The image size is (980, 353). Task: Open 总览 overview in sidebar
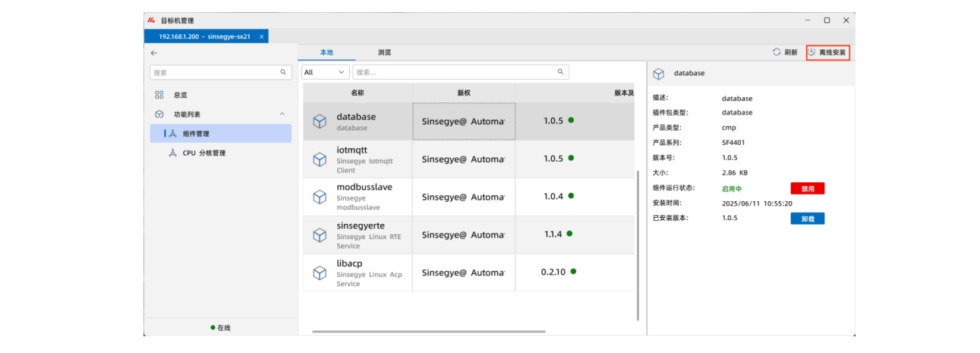[180, 95]
